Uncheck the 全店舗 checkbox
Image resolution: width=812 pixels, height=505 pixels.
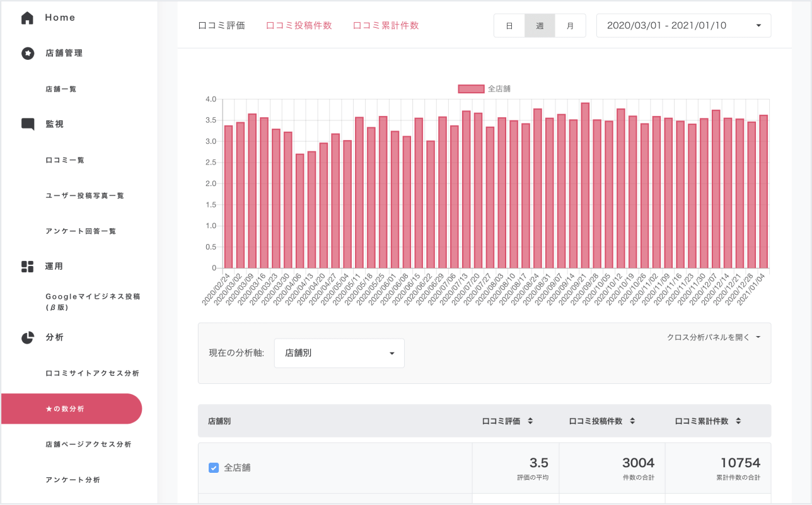pos(214,468)
